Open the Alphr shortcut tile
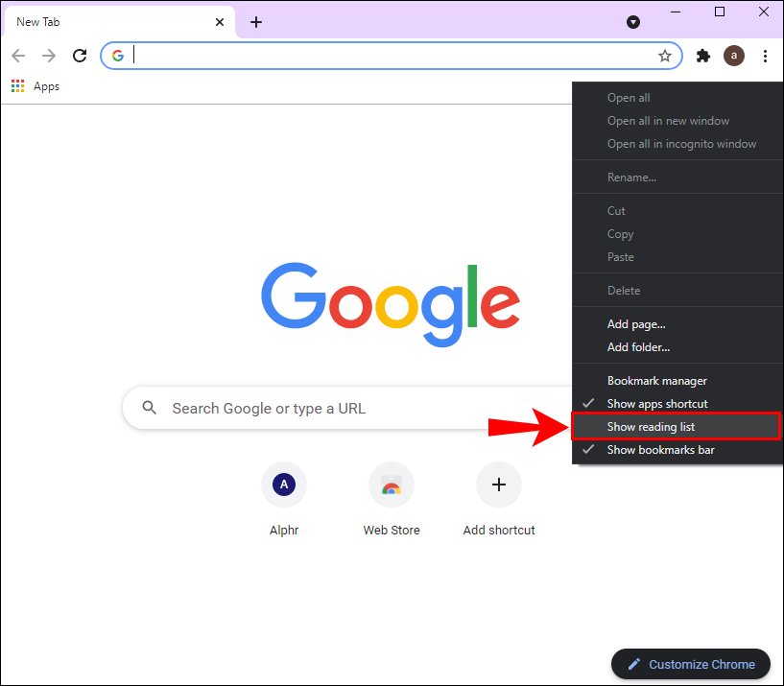The width and height of the screenshot is (784, 686). (284, 499)
